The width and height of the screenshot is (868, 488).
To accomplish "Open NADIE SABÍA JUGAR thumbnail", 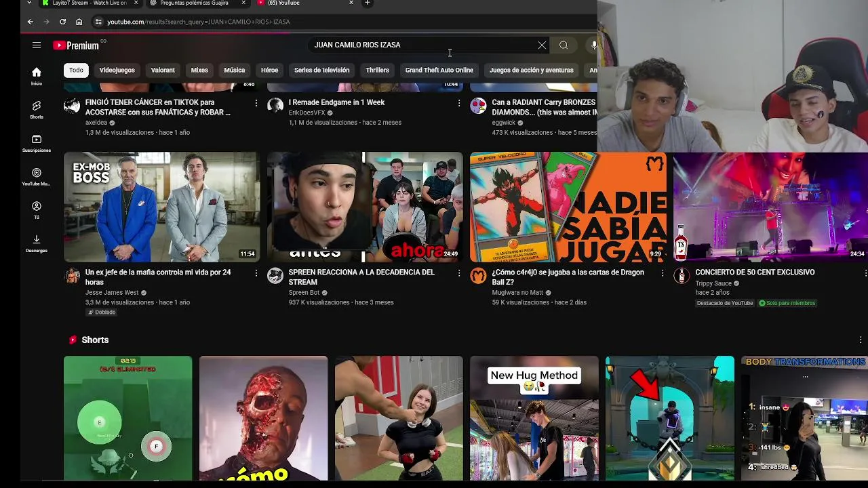I will (568, 207).
